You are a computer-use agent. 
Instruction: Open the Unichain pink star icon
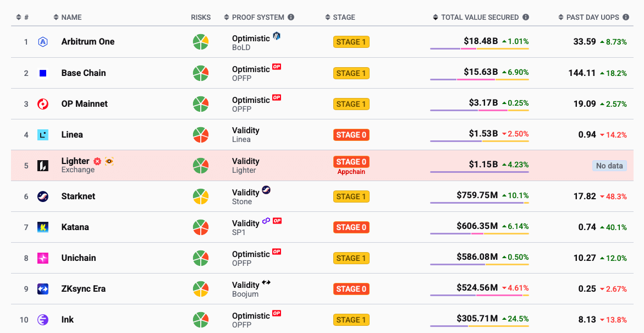[43, 258]
